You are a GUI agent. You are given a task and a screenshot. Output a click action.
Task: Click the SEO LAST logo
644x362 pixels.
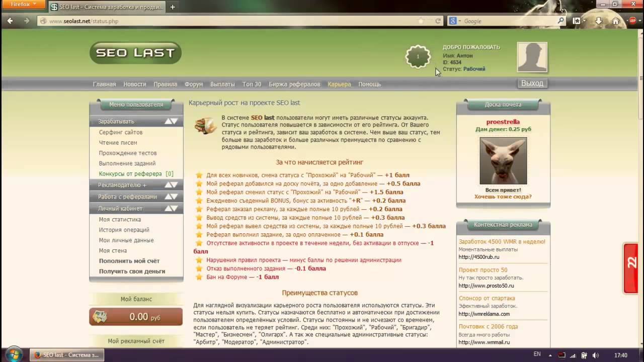135,53
